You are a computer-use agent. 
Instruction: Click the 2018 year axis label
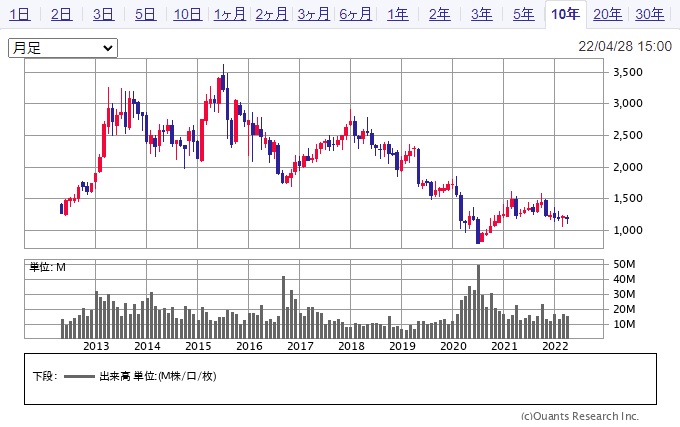tap(351, 346)
